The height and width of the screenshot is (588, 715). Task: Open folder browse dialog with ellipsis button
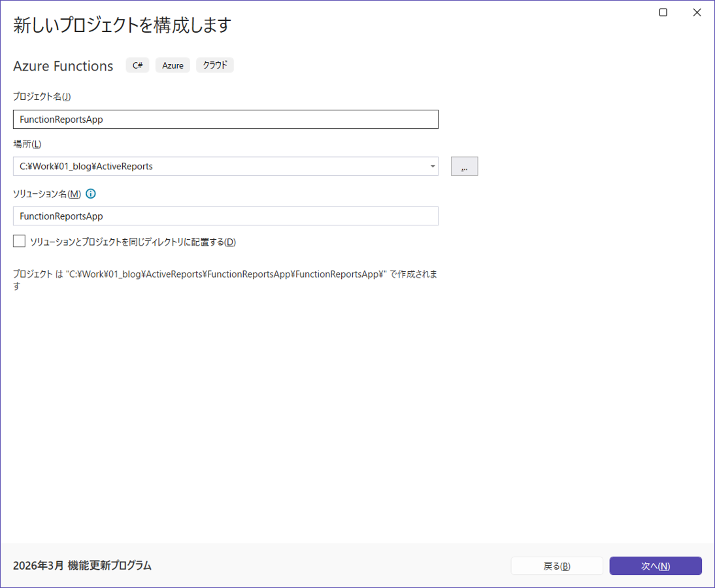[464, 167]
